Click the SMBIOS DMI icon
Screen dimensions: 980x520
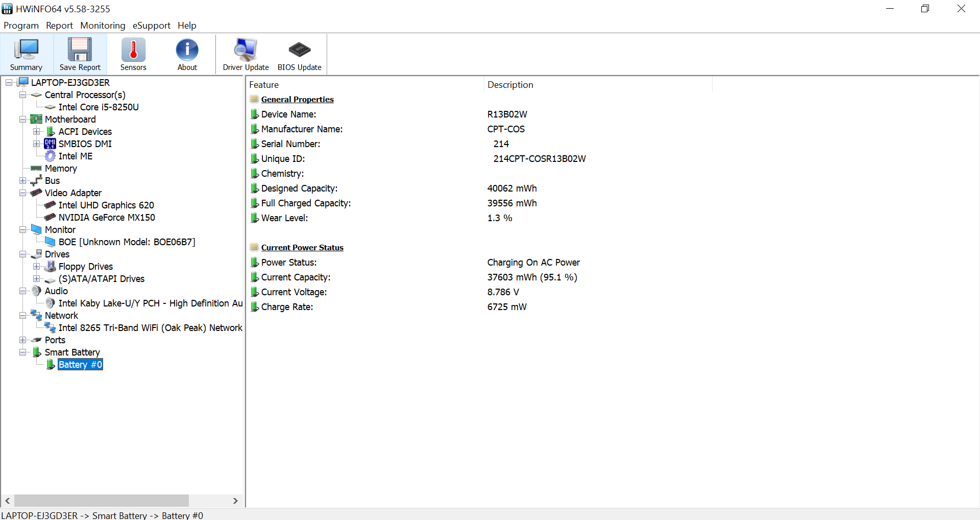[50, 144]
